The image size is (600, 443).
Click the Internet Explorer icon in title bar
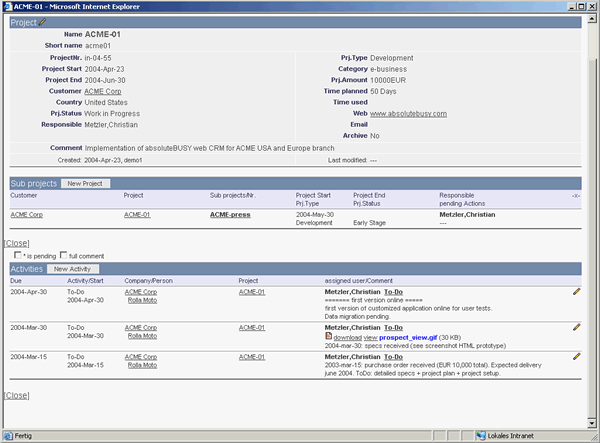click(9, 6)
